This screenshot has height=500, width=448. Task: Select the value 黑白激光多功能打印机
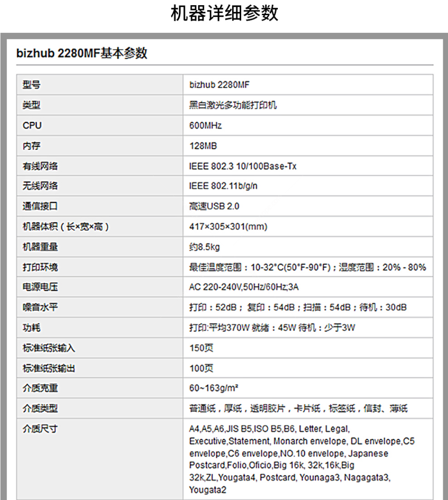[x=233, y=105]
